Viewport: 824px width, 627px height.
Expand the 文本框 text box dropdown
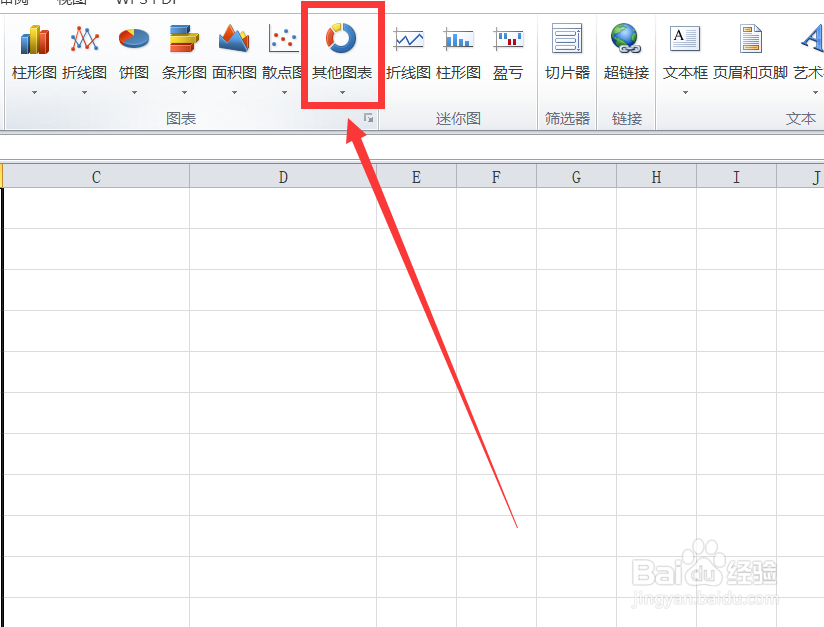pos(684,90)
